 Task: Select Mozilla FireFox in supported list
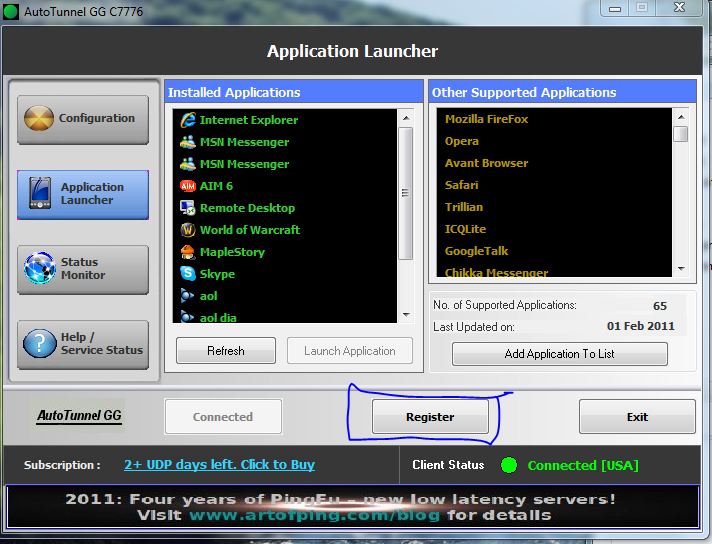pos(486,119)
